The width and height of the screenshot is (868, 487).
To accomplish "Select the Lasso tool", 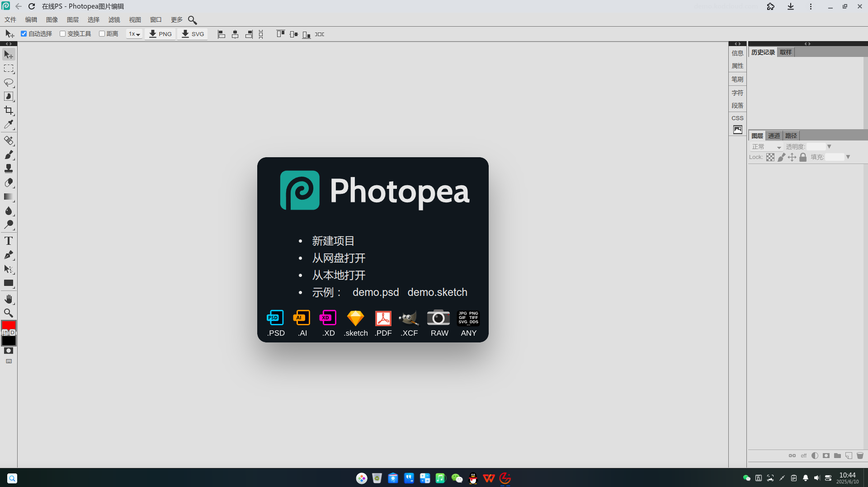I will [9, 83].
